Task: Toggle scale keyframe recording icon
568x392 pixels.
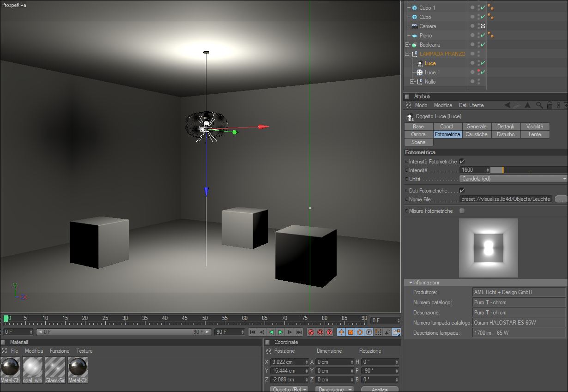Action: [x=350, y=332]
